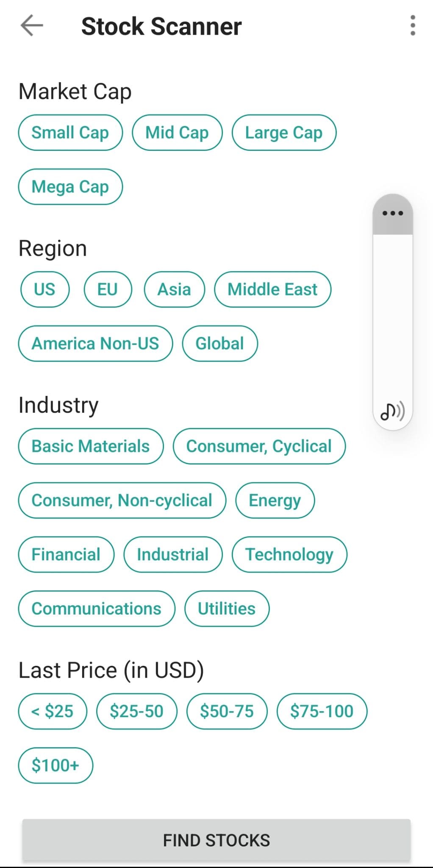Select the Utilities industry chip
The width and height of the screenshot is (433, 868).
[x=227, y=609]
